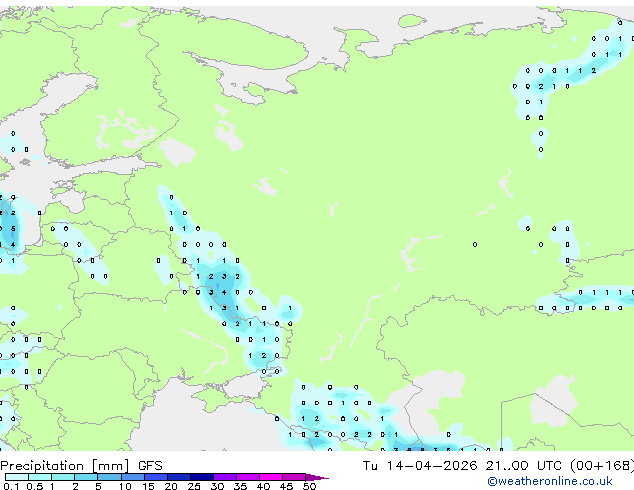Pick the 25–30 mm legend color swatch
The image size is (634, 490).
[x=202, y=477]
